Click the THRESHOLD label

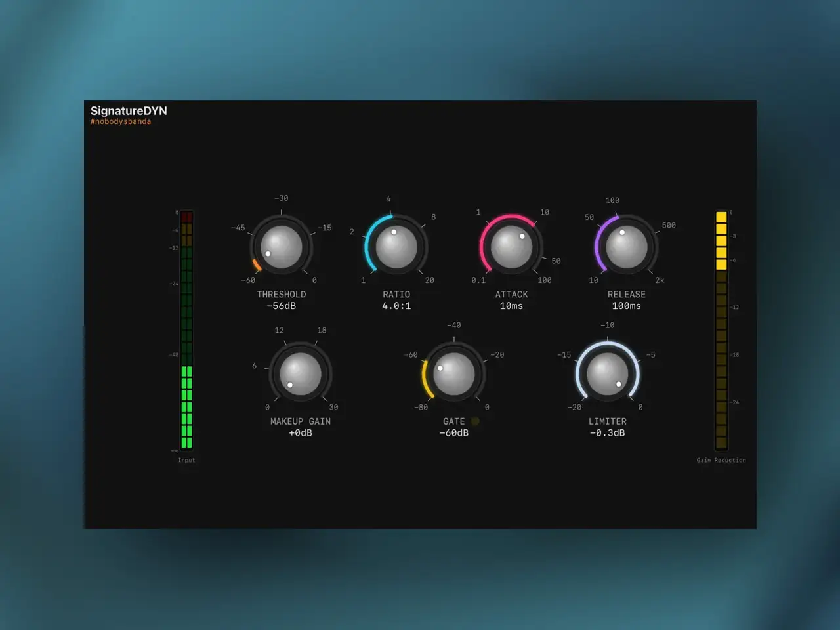282,295
